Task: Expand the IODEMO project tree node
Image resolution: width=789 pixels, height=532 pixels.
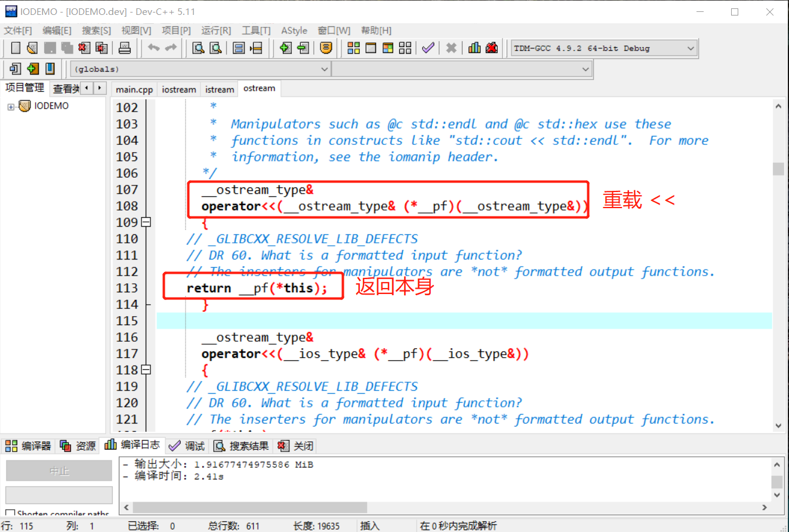Action: pyautogui.click(x=11, y=107)
